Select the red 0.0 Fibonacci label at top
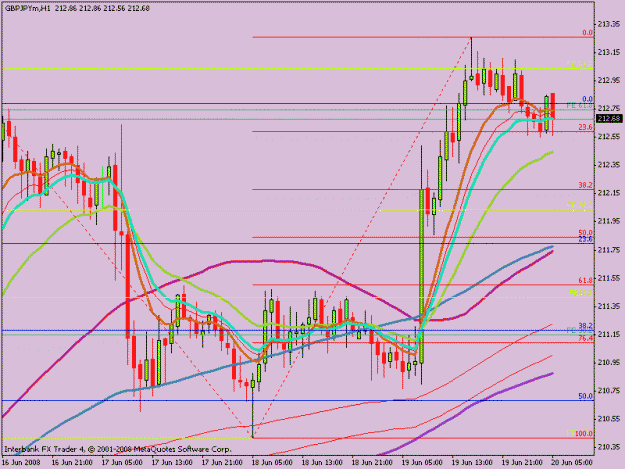The height and width of the screenshot is (469, 625). (587, 33)
